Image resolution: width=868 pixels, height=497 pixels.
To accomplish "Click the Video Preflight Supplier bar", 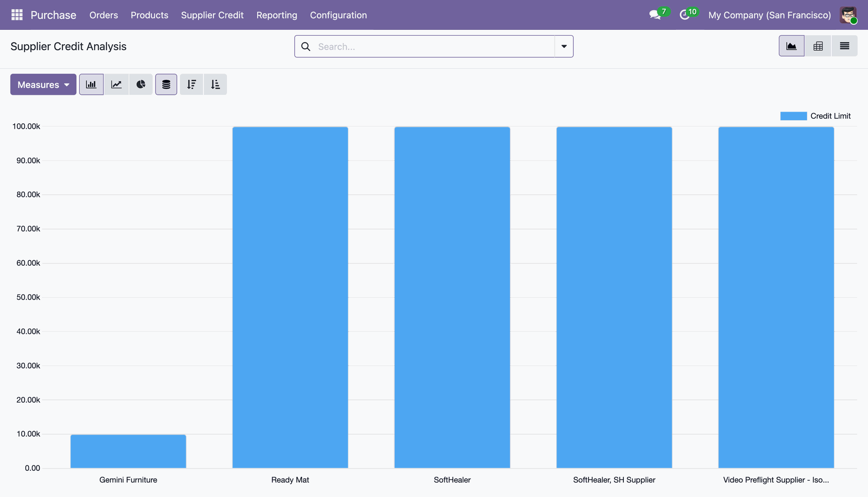I will 776,297.
